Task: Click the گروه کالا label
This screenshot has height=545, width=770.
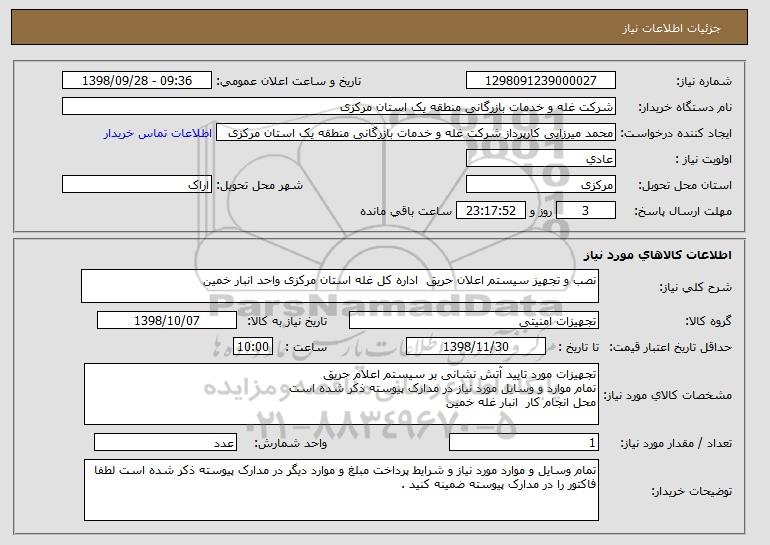Action: tap(709, 321)
